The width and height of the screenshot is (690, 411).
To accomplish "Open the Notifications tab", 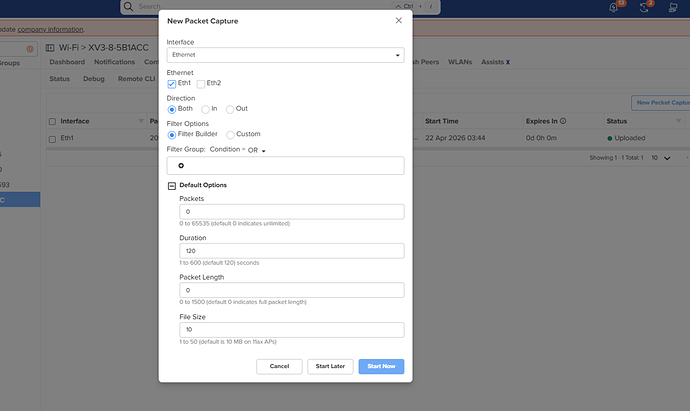I will (x=114, y=62).
